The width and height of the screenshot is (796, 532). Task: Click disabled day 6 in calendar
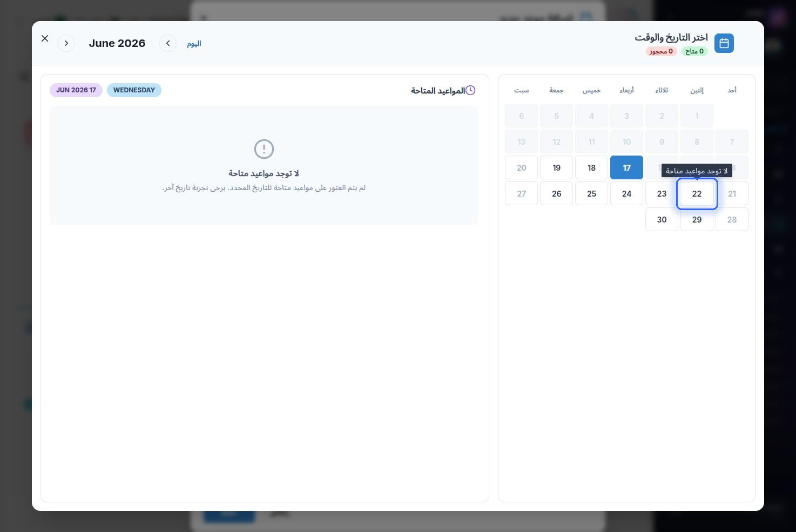tap(521, 116)
